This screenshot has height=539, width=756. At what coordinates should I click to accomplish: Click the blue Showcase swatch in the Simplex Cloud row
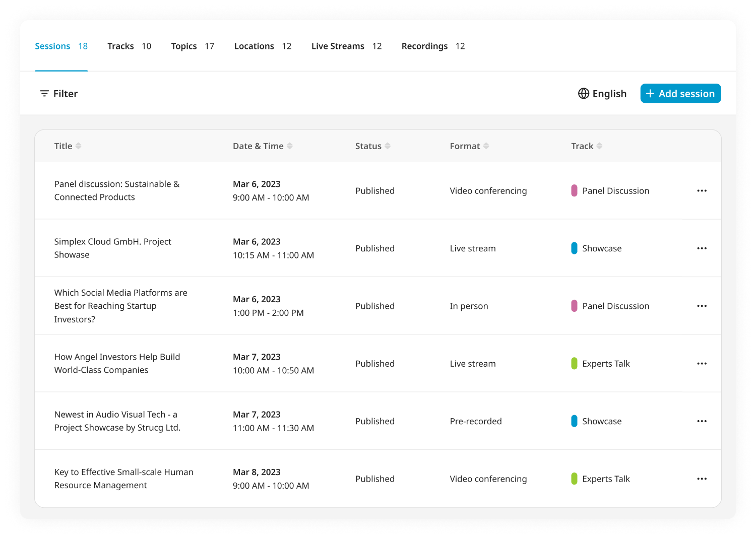pos(574,248)
